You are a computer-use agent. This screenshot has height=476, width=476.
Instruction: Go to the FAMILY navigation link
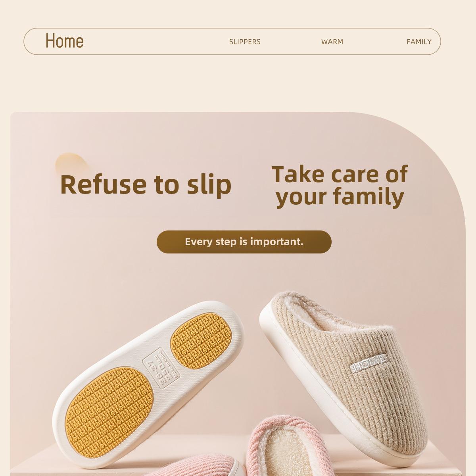(419, 42)
